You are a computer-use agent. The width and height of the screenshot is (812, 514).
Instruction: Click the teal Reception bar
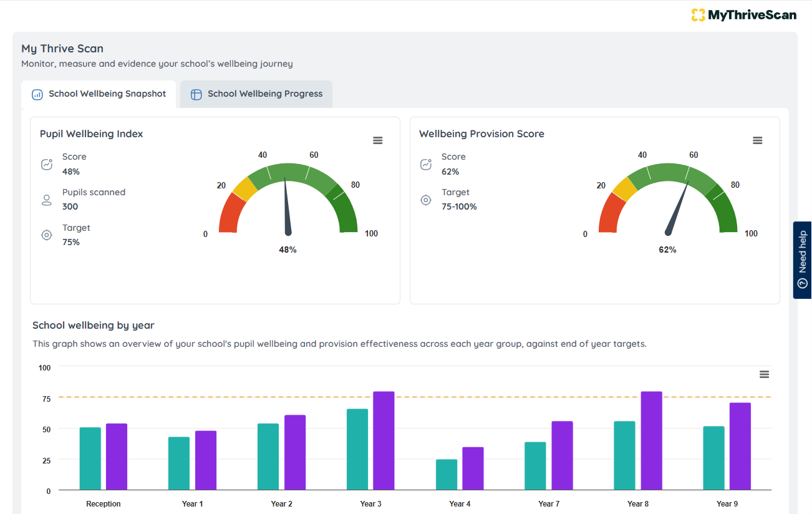[90, 458]
